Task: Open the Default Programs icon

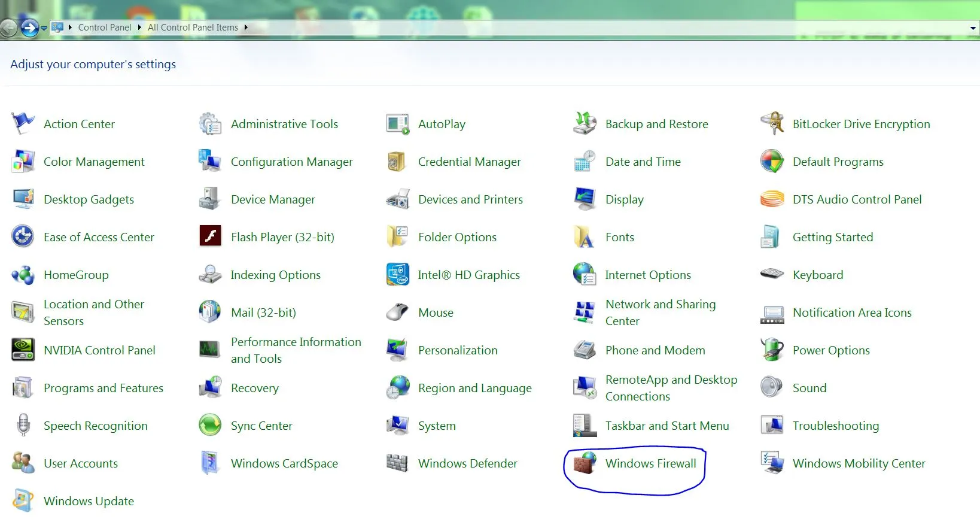Action: (772, 162)
